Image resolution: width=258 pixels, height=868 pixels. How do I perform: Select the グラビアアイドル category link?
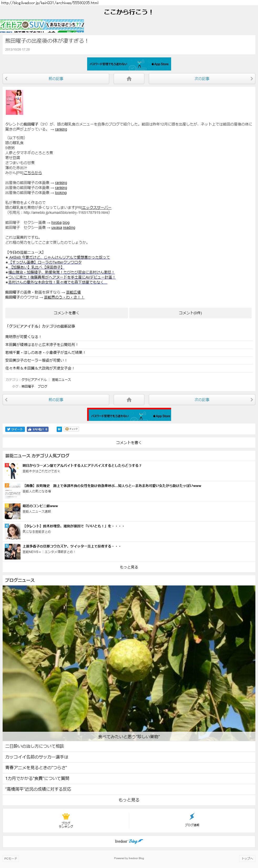click(34, 380)
